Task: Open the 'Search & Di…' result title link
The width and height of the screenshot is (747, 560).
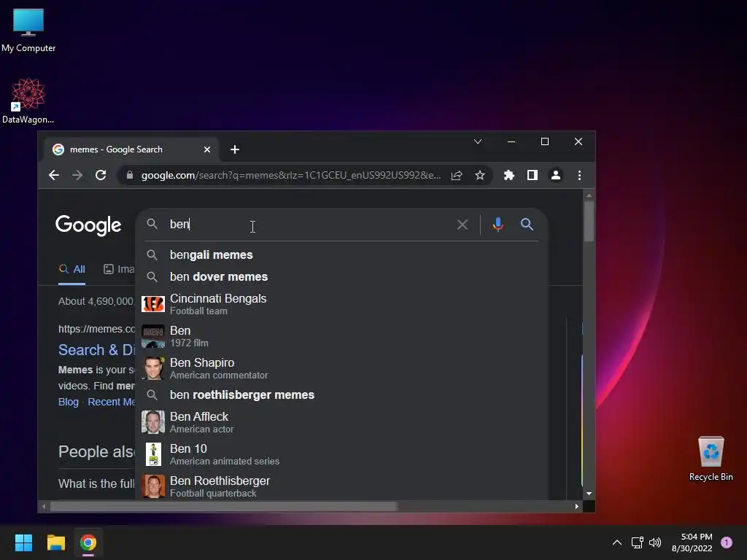Action: click(97, 350)
